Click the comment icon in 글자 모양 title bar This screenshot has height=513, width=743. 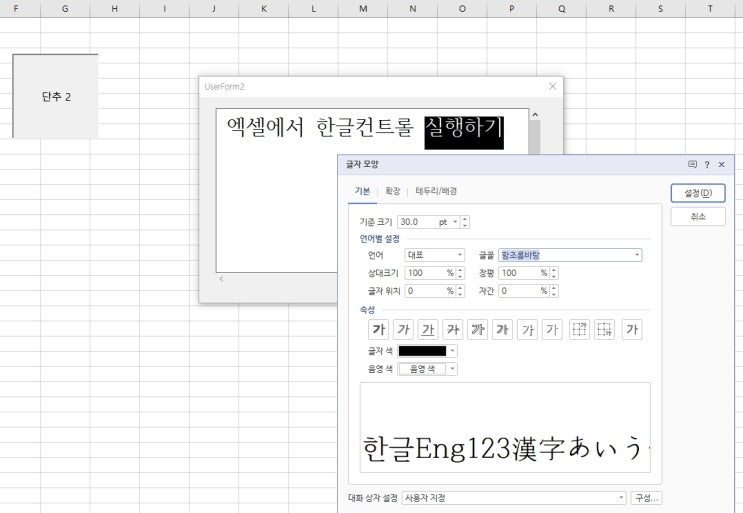[692, 164]
